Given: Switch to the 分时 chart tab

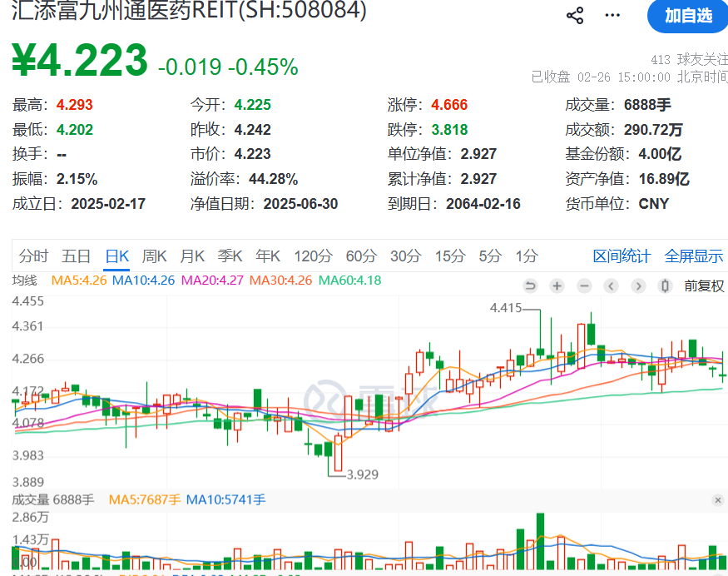Looking at the screenshot, I should click(33, 256).
